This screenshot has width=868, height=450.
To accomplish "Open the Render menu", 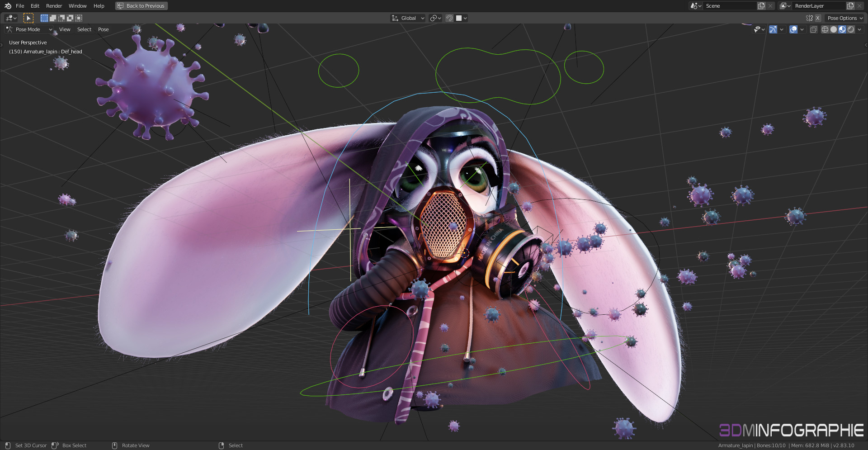I will click(x=54, y=6).
